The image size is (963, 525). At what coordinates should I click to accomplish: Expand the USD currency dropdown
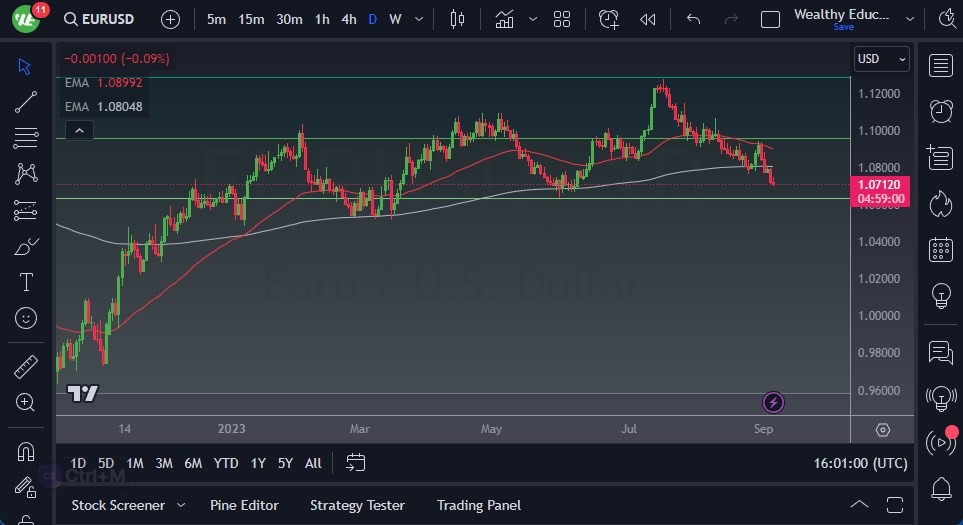tap(882, 59)
